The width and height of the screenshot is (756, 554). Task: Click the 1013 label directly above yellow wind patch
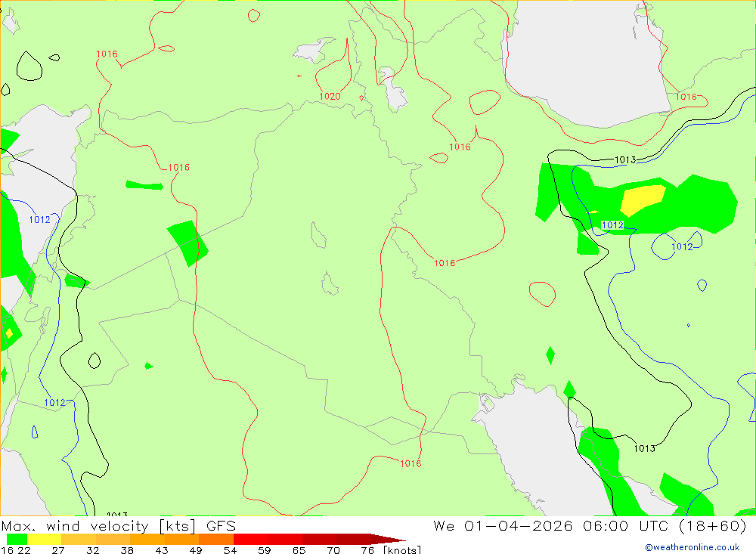(x=625, y=160)
